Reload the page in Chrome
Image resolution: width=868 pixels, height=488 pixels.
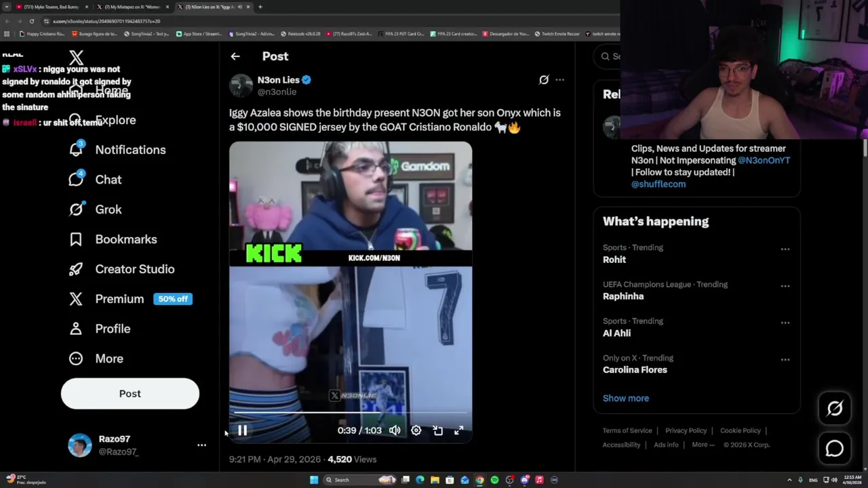pos(31,21)
